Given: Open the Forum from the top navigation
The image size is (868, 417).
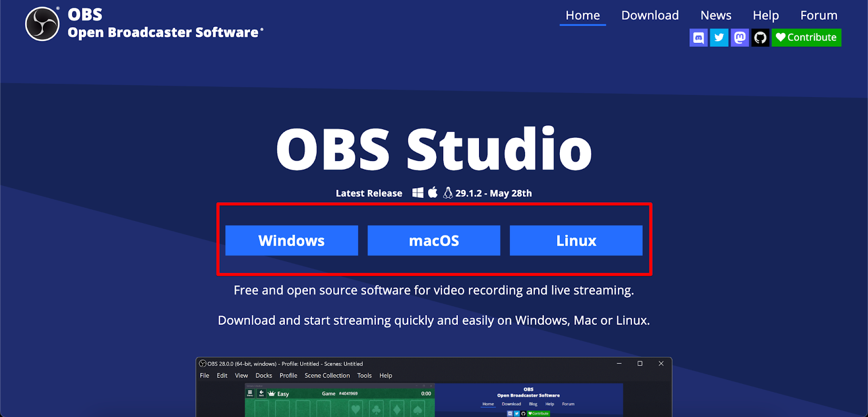Looking at the screenshot, I should (x=819, y=15).
